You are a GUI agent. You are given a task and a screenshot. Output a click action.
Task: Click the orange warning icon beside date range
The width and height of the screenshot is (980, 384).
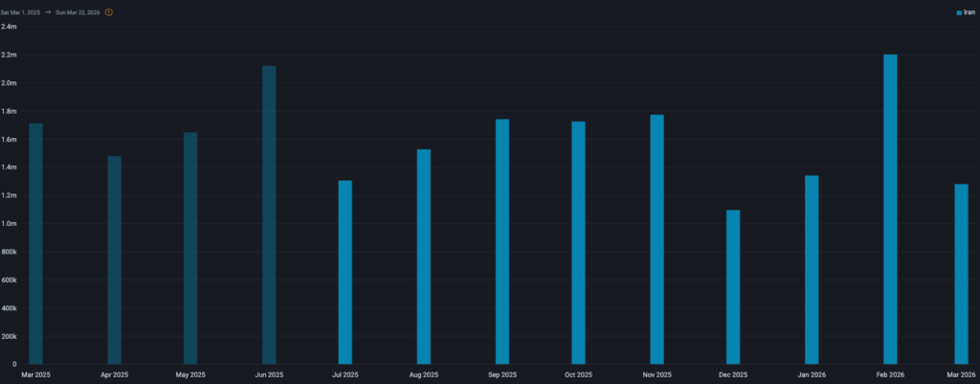109,12
